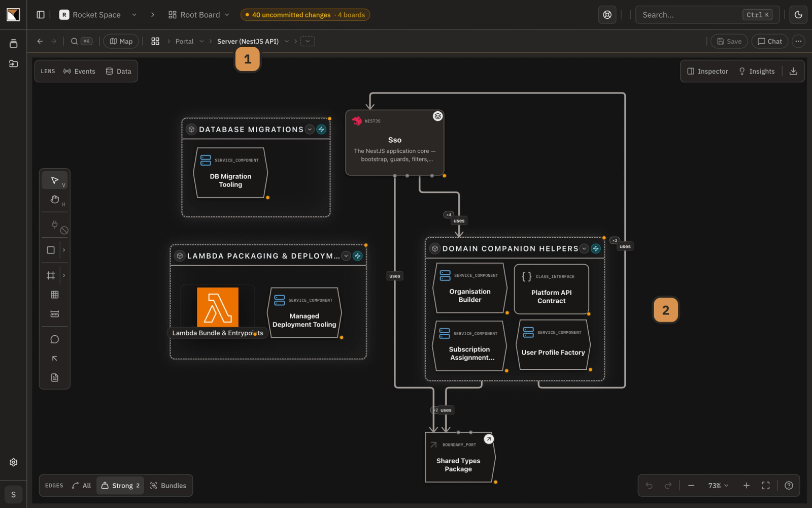
Task: Open the 40 uncommitted changes badge
Action: click(x=305, y=15)
